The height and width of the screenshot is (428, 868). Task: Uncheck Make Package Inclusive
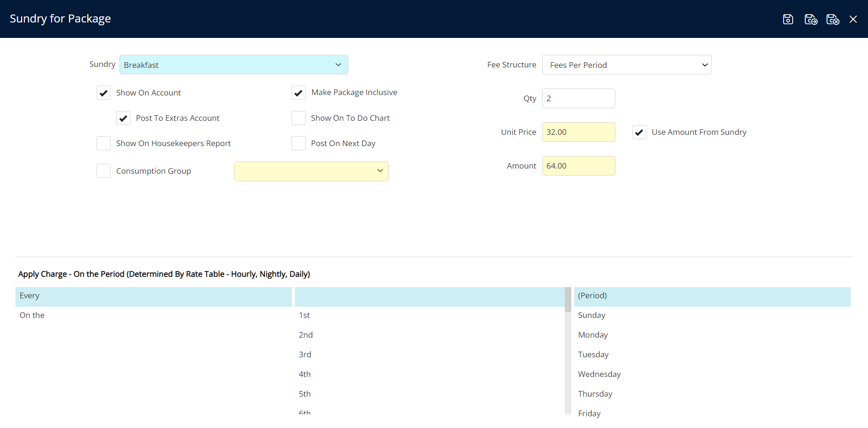(x=299, y=93)
